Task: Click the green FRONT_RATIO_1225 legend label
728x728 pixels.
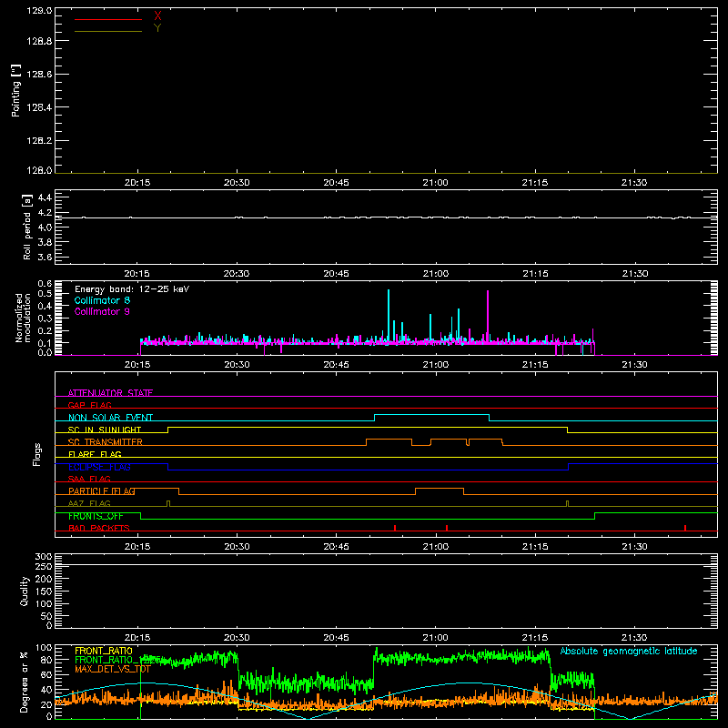Action: [x=117, y=660]
